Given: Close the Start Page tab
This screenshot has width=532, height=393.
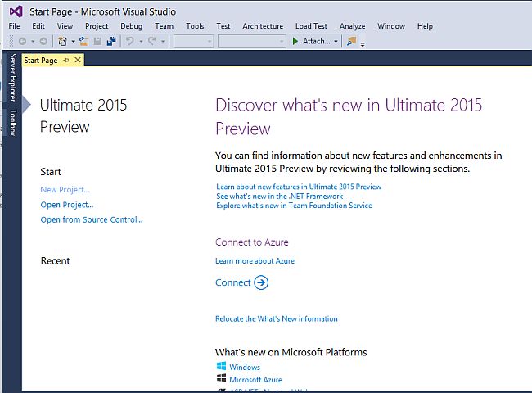Looking at the screenshot, I should coord(78,60).
